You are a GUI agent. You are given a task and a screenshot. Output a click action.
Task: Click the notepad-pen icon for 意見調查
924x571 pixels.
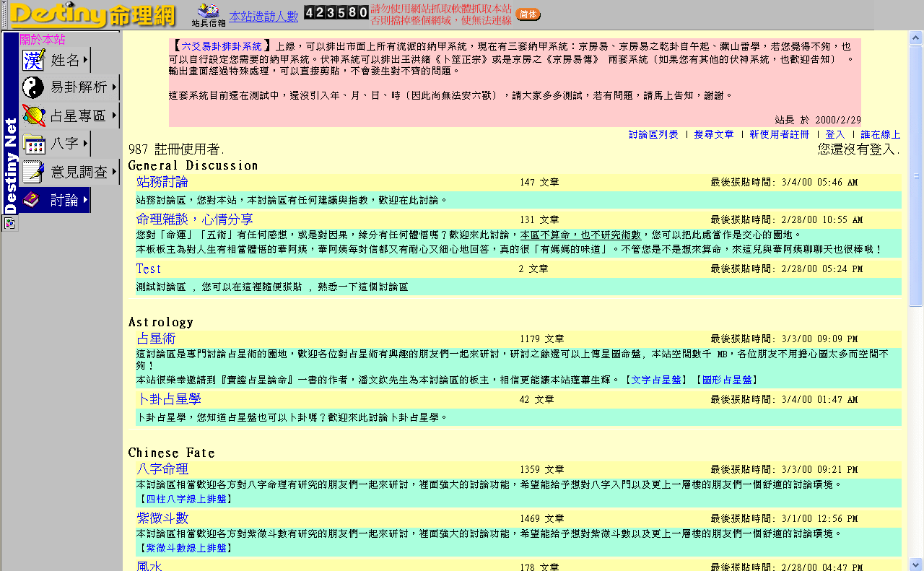[x=32, y=172]
